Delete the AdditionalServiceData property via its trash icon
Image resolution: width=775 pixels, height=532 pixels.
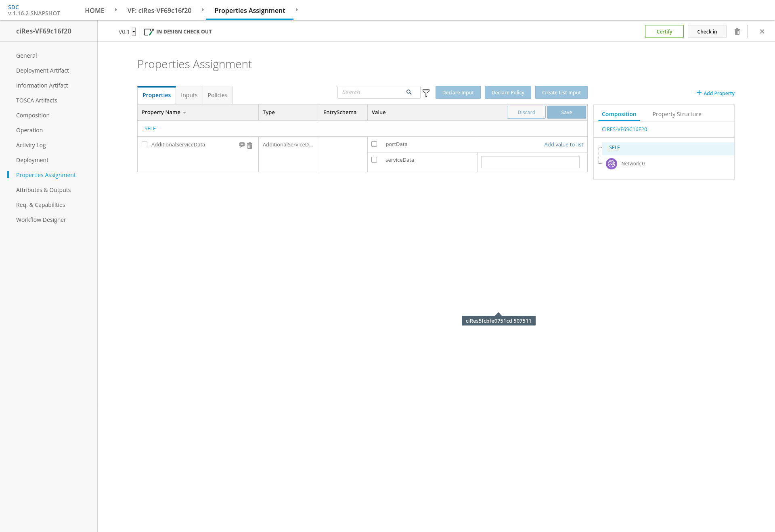250,146
